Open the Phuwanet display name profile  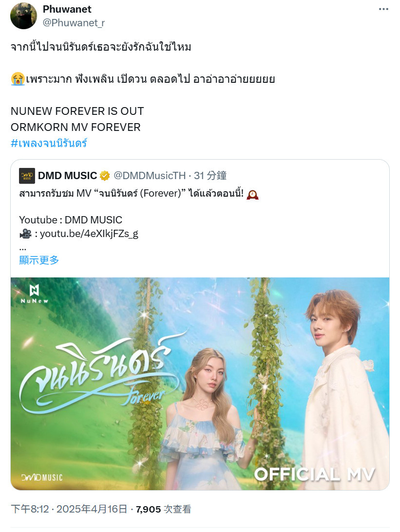(67, 9)
